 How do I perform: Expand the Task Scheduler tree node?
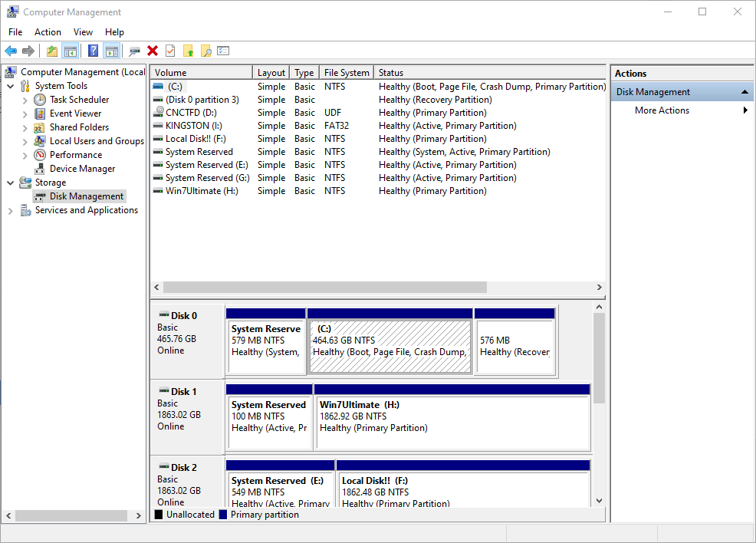25,100
